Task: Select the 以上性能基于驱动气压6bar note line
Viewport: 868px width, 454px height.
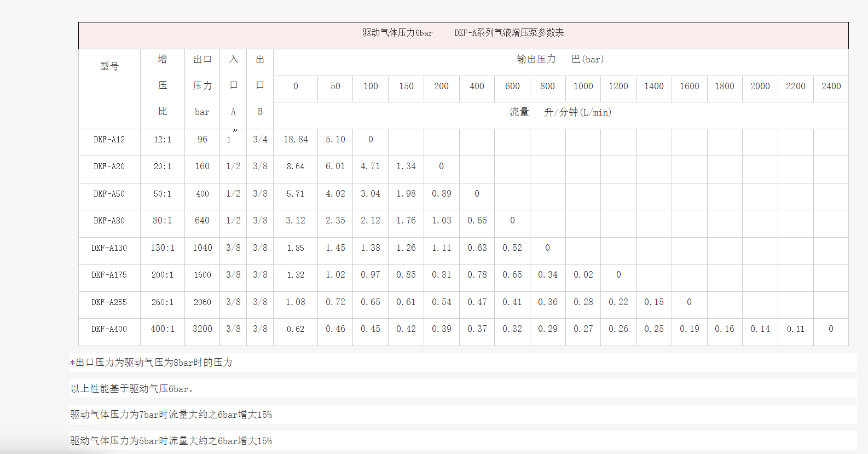Action: 132,389
